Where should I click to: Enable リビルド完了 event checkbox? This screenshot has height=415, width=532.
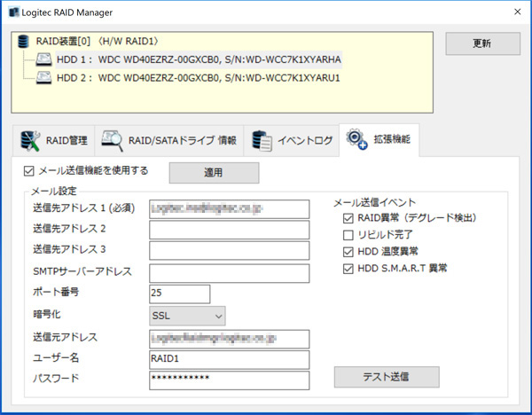348,235
